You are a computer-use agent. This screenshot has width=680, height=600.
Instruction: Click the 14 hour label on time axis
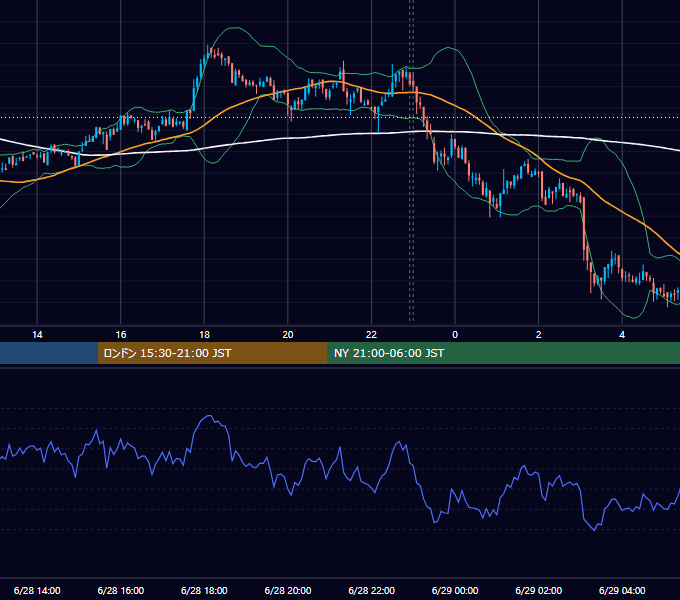click(37, 335)
